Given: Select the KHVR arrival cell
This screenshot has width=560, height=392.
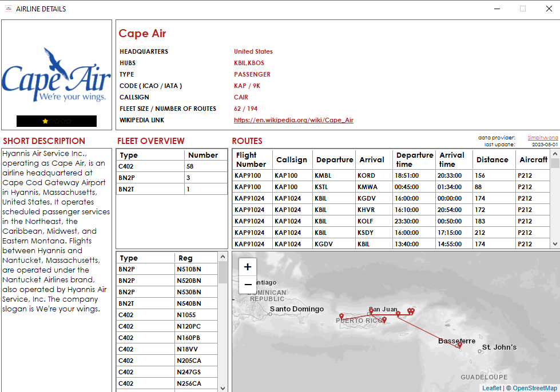Looking at the screenshot, I should tap(374, 210).
